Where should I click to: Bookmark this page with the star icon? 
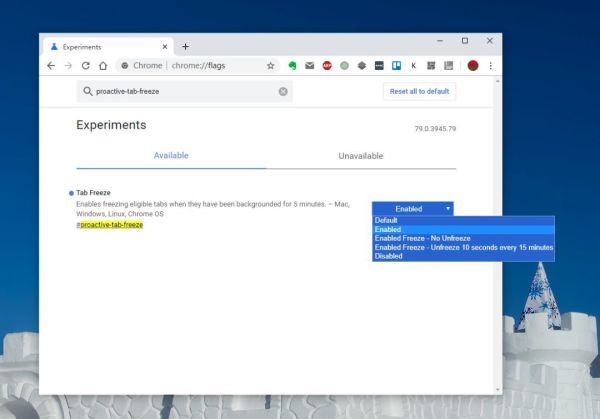pos(271,66)
